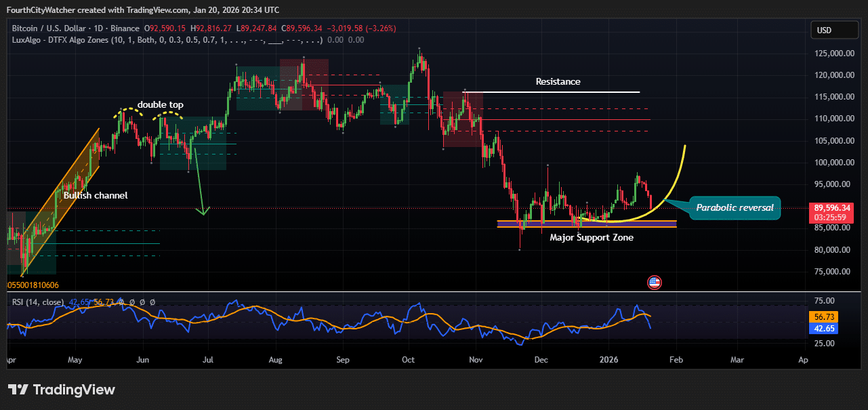Click the TradingView logo at bottom left
Screen dimensions: 868x410
tap(62, 390)
